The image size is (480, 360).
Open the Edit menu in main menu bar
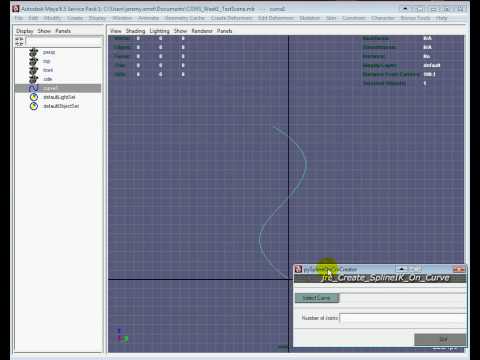coord(33,18)
